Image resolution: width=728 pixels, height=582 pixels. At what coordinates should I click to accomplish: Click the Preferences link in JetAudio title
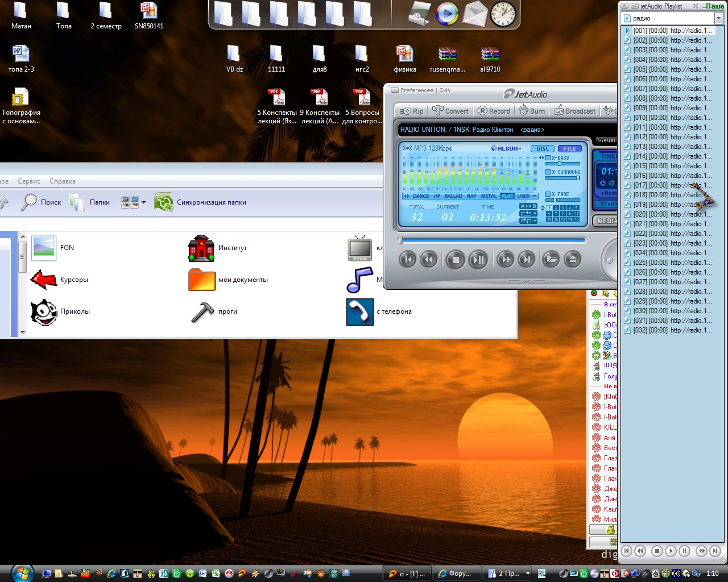tap(416, 90)
